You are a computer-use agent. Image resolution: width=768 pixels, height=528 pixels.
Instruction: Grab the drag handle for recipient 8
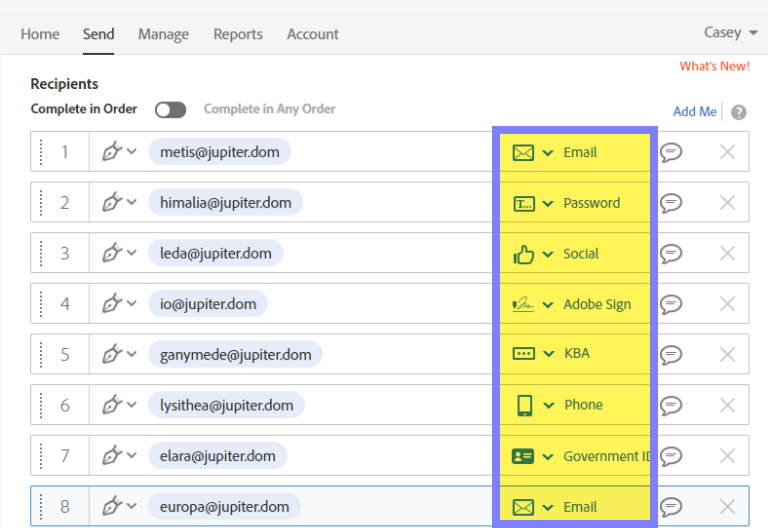41,506
